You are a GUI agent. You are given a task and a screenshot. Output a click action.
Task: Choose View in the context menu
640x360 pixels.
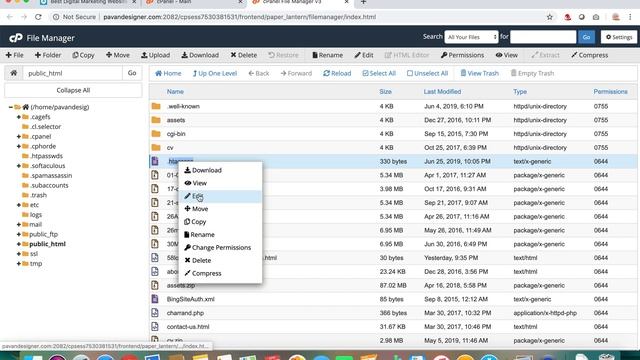click(x=220, y=183)
